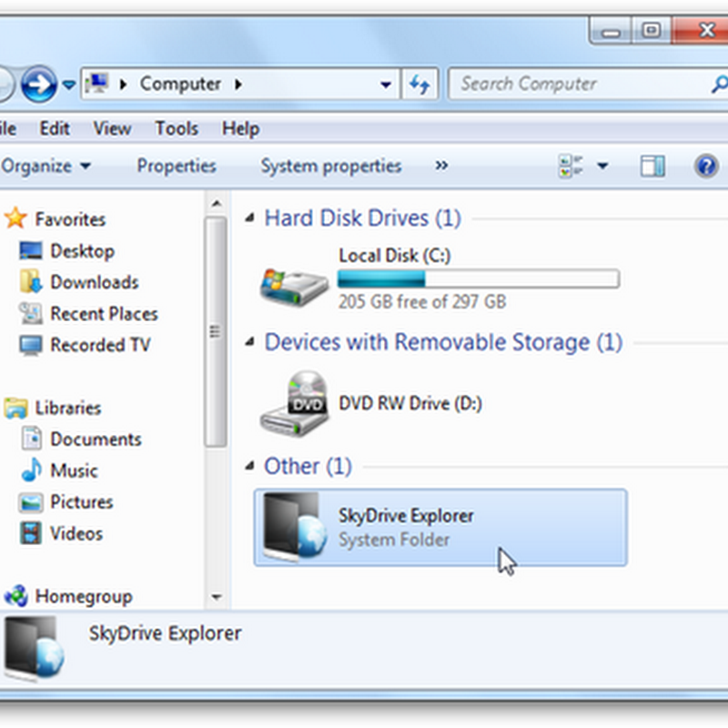728x728 pixels.
Task: Click the Recent Places icon
Action: coord(30,313)
